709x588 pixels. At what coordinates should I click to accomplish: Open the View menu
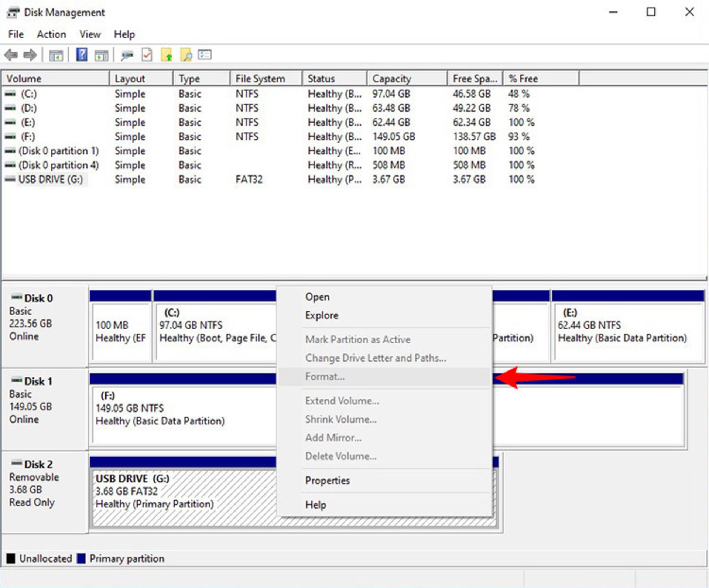tap(89, 34)
